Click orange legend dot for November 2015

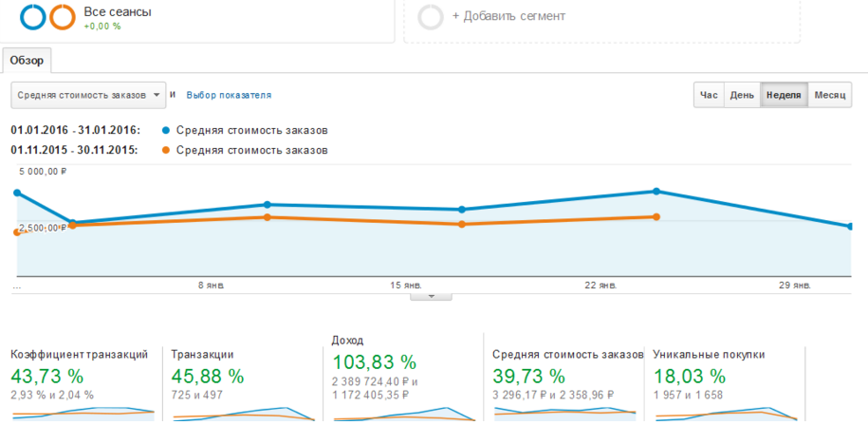(166, 150)
